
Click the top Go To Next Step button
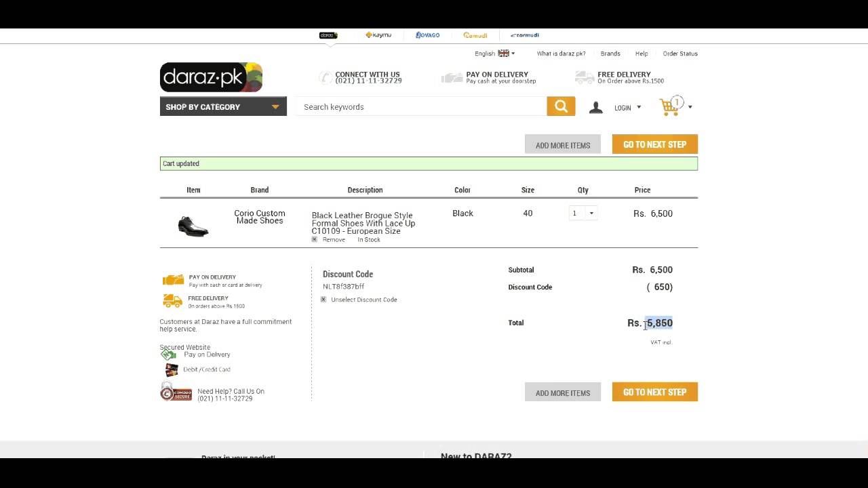click(655, 144)
